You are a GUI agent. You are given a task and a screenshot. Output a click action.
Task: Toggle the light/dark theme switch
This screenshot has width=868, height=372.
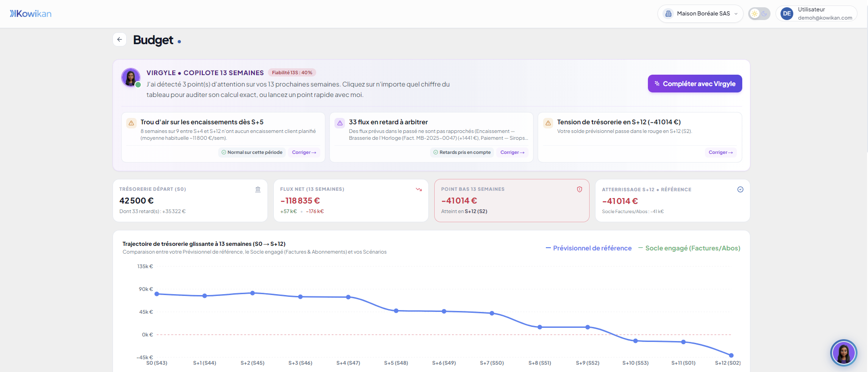point(759,14)
